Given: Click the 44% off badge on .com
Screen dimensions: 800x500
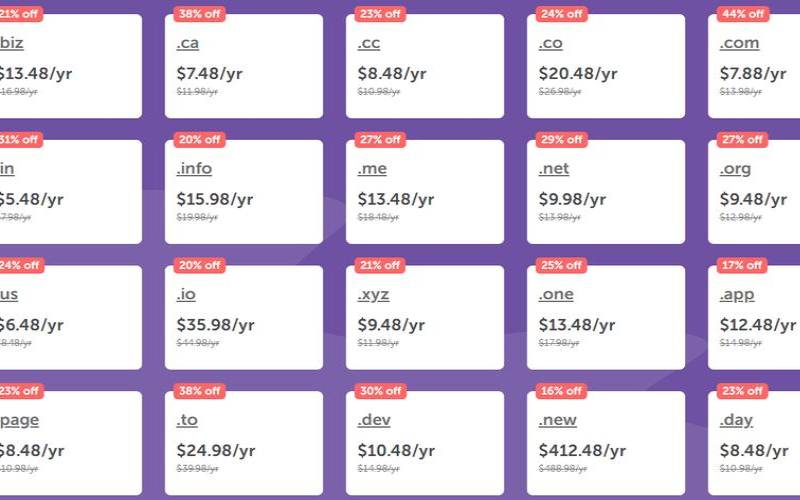Looking at the screenshot, I should tap(743, 14).
